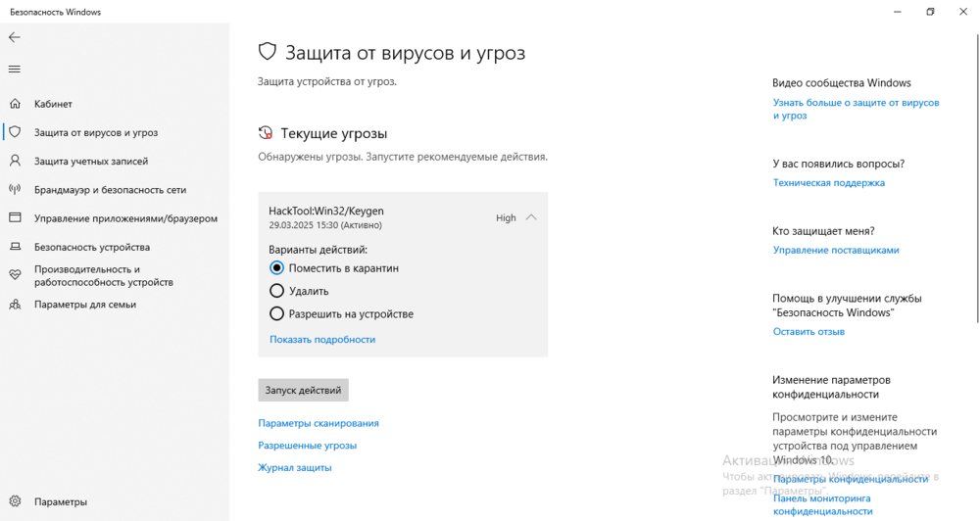Restore down the Безопасность Windows window
Screen dimensions: 980x521
point(930,12)
